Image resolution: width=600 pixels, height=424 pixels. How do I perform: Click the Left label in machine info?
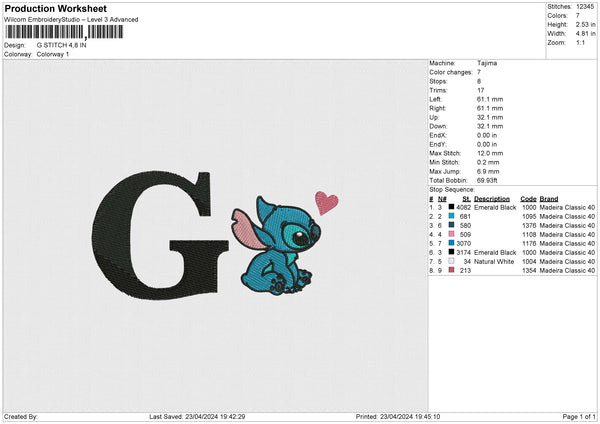tap(435, 99)
